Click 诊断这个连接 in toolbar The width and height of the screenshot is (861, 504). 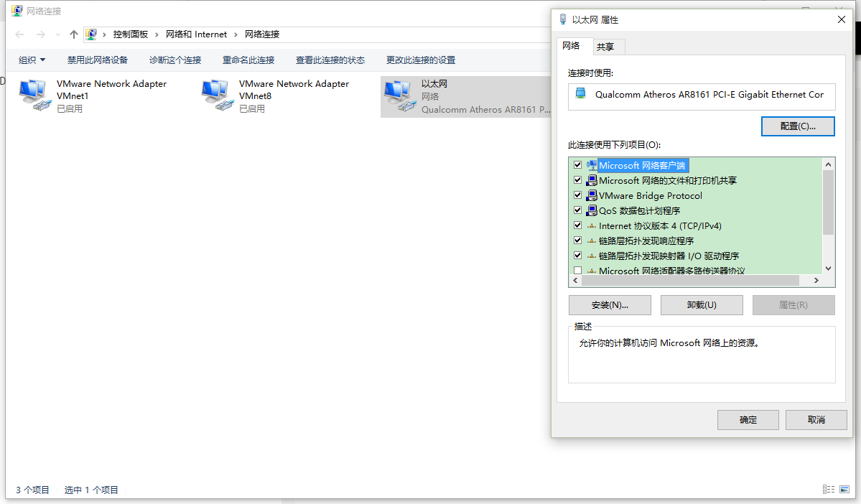click(x=175, y=60)
